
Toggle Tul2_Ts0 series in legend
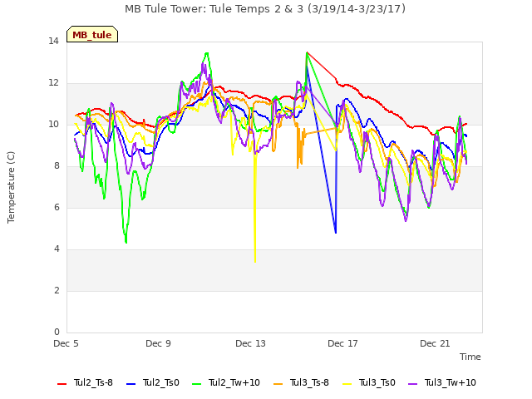click(x=153, y=382)
